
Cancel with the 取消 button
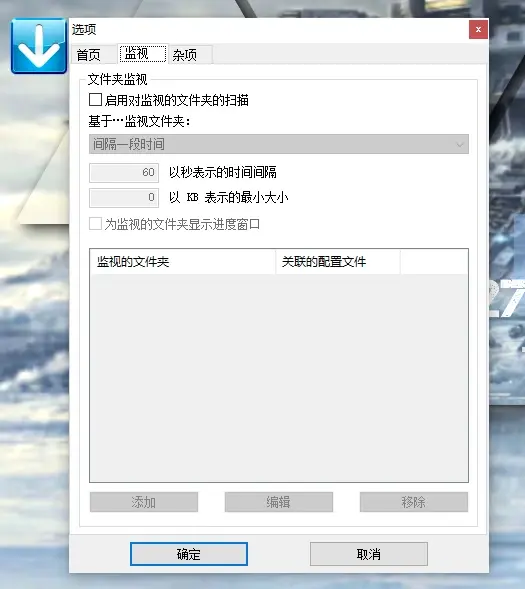[x=369, y=554]
